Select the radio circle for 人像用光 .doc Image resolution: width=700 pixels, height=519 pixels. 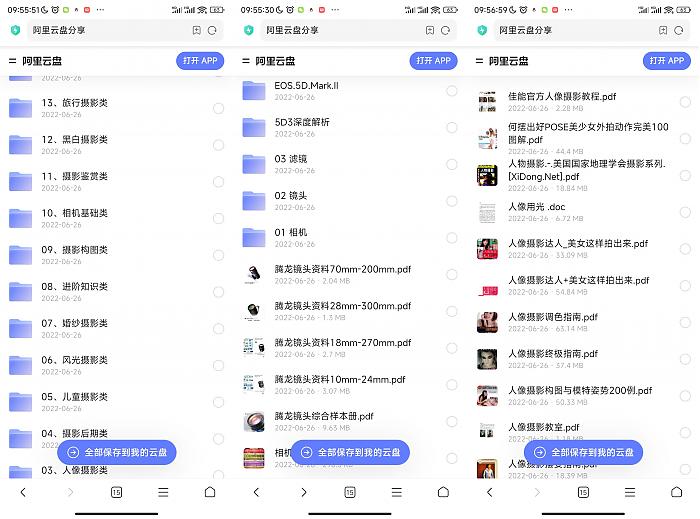tap(685, 212)
